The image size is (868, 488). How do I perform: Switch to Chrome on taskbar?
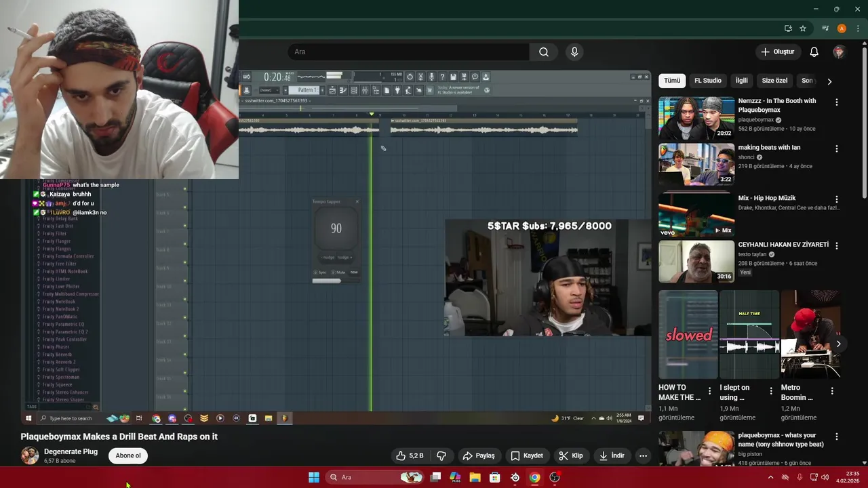coord(534,477)
